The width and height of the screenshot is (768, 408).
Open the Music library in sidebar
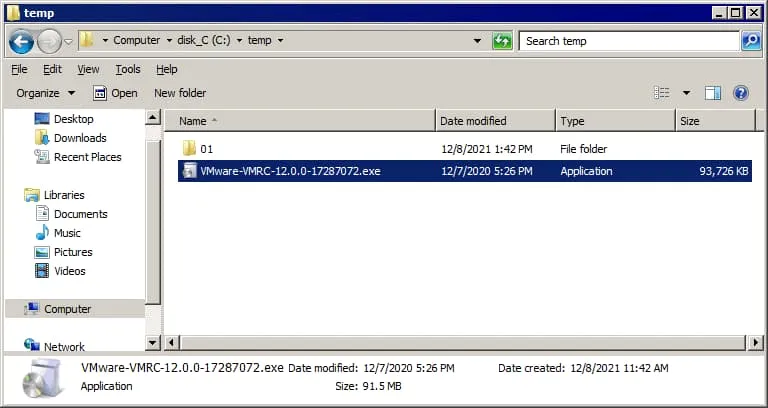(x=67, y=233)
